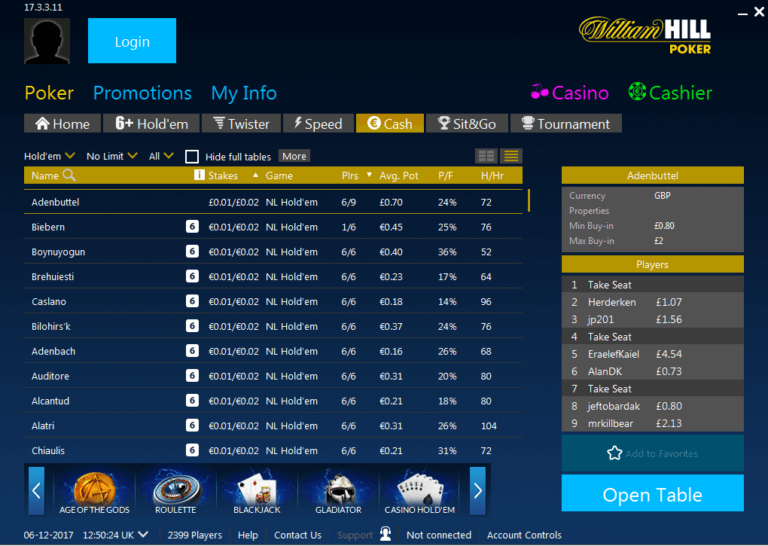Image resolution: width=768 pixels, height=546 pixels.
Task: Sort by Avg. Pot column header
Action: click(399, 175)
